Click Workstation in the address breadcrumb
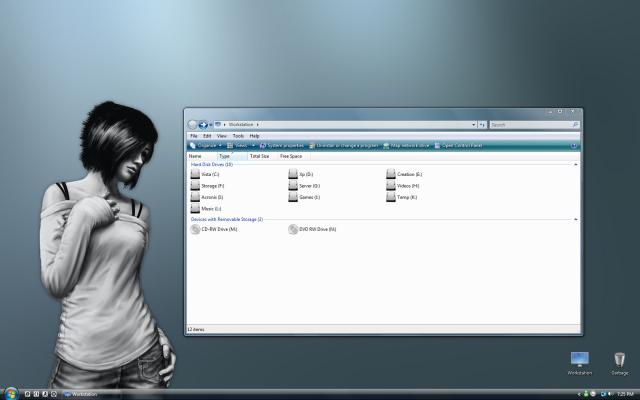 pyautogui.click(x=241, y=124)
